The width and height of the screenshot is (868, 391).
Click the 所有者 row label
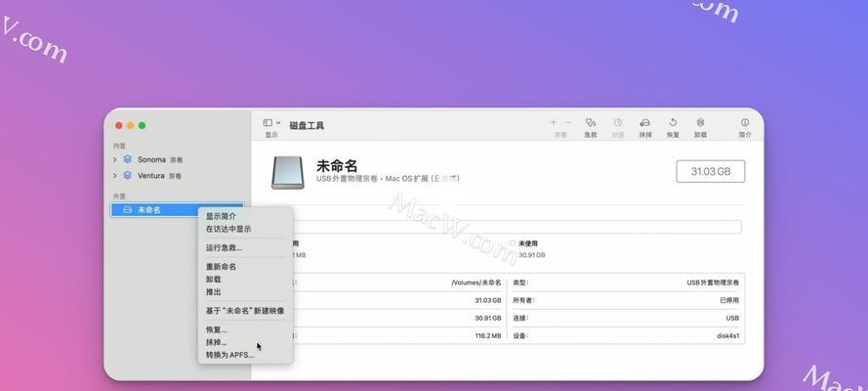523,300
